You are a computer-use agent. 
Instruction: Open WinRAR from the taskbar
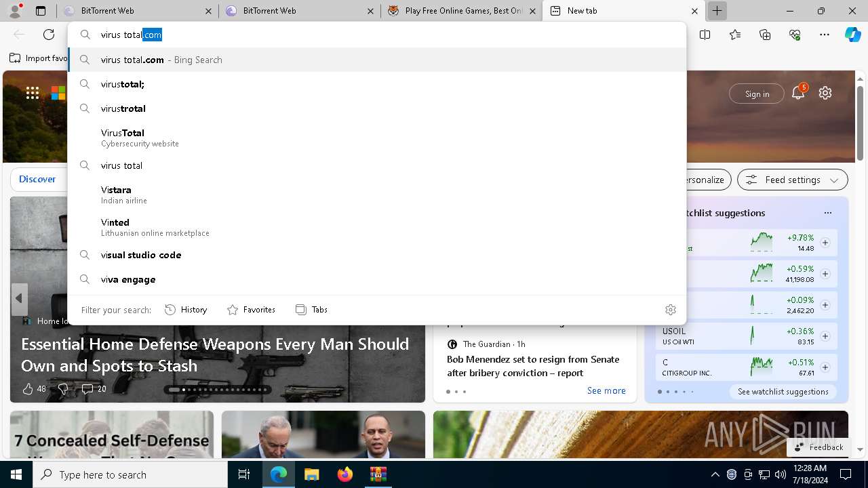coord(378,474)
